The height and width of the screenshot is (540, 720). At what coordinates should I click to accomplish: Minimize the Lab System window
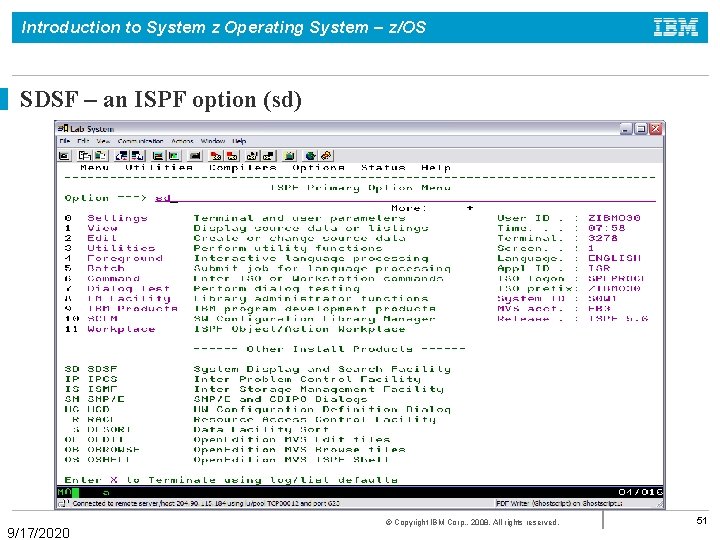click(626, 129)
